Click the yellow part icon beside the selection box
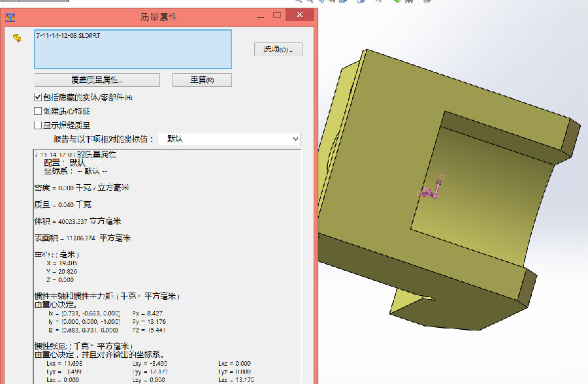The image size is (588, 384). pyautogui.click(x=18, y=39)
